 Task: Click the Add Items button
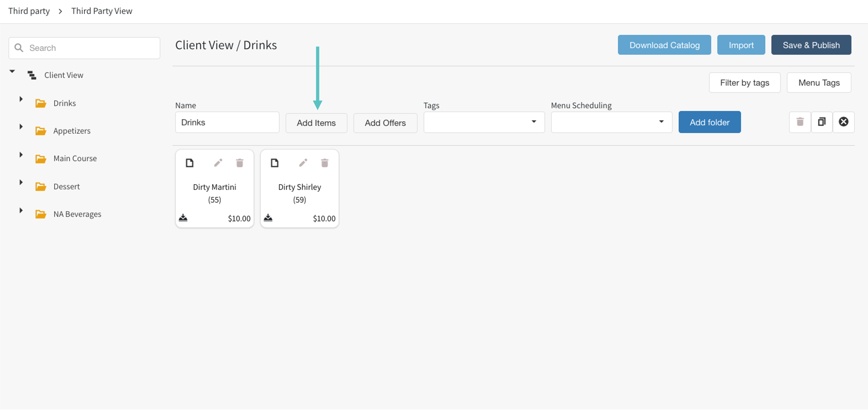point(316,123)
